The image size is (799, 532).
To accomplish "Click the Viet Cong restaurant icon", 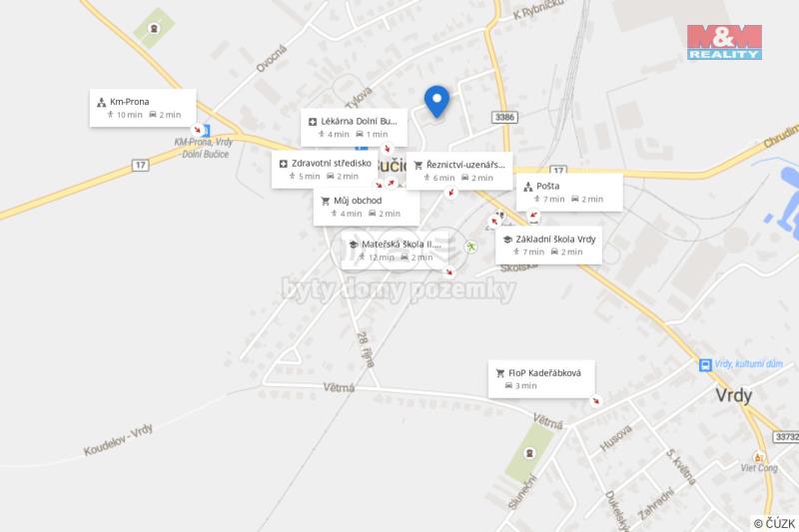I will (758, 457).
